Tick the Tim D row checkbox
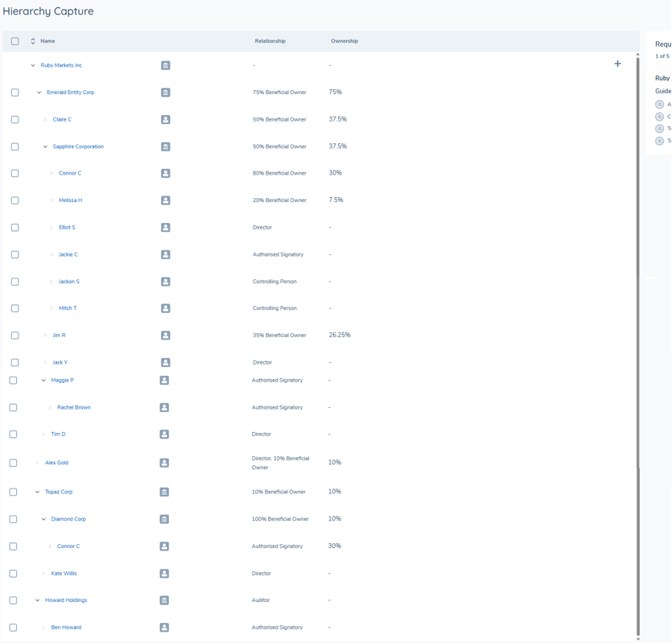The height and width of the screenshot is (643, 672). tap(14, 435)
